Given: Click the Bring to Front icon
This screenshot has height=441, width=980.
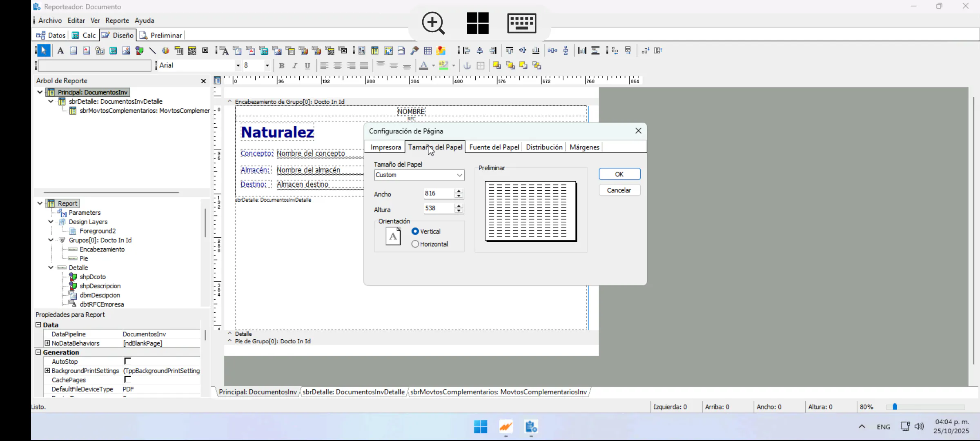Looking at the screenshot, I should (x=497, y=66).
